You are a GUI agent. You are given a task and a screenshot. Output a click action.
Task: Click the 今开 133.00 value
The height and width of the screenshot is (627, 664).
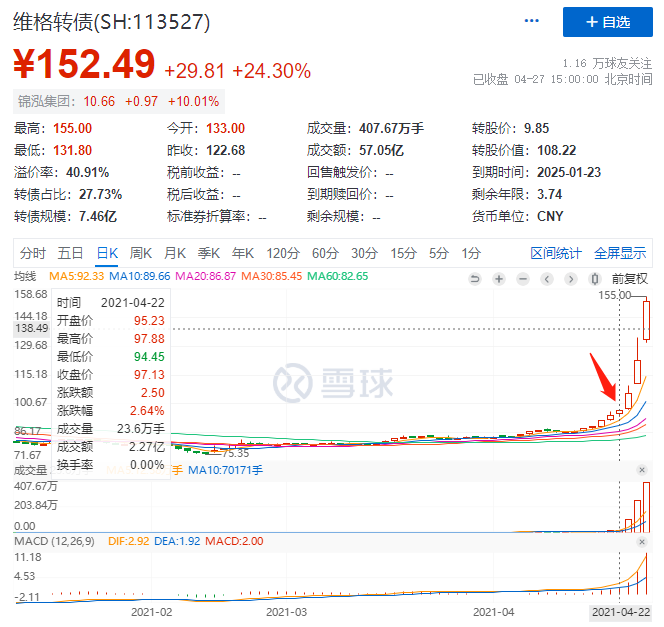225,128
